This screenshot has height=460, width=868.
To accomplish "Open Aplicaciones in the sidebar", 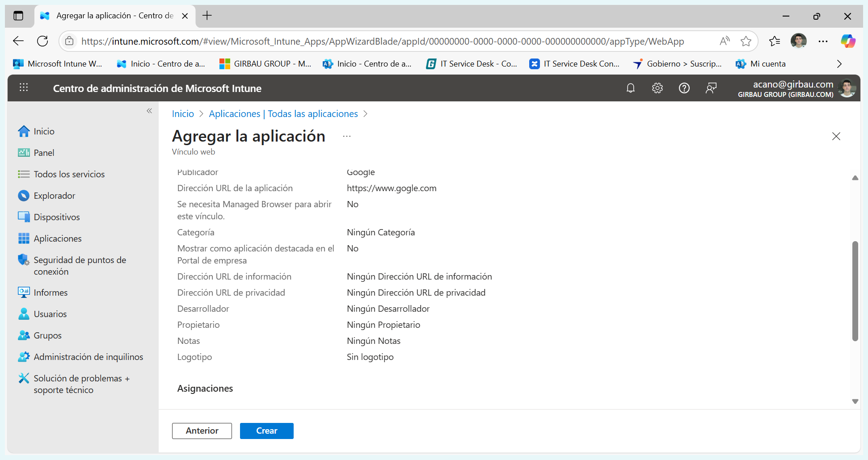I will pyautogui.click(x=58, y=238).
